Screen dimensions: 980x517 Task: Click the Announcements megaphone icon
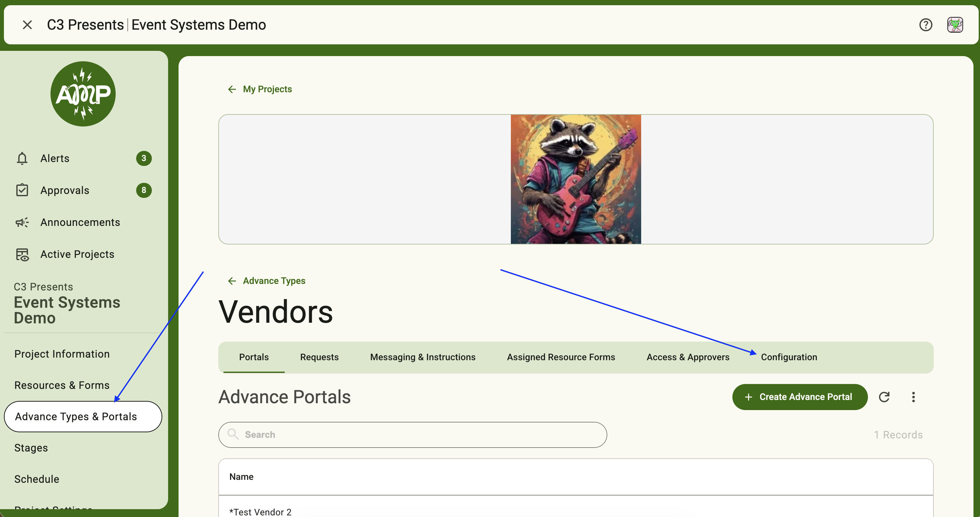22,222
